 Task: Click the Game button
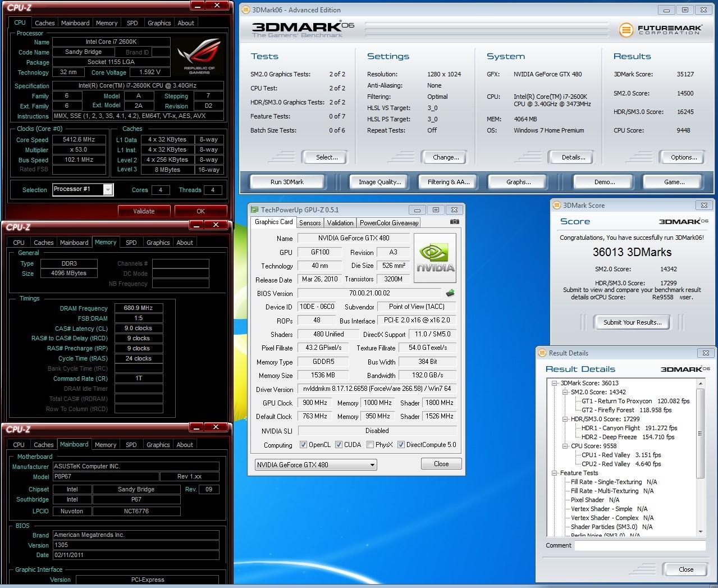[x=674, y=182]
